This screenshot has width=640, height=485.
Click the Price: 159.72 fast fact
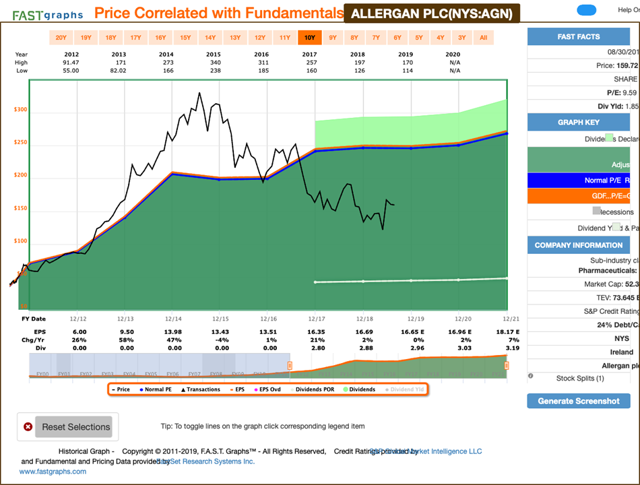pos(616,65)
